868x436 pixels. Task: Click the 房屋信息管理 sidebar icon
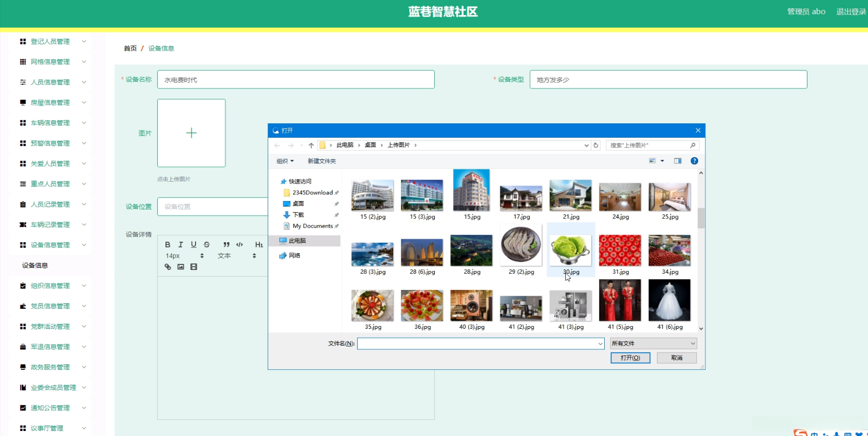tap(23, 103)
